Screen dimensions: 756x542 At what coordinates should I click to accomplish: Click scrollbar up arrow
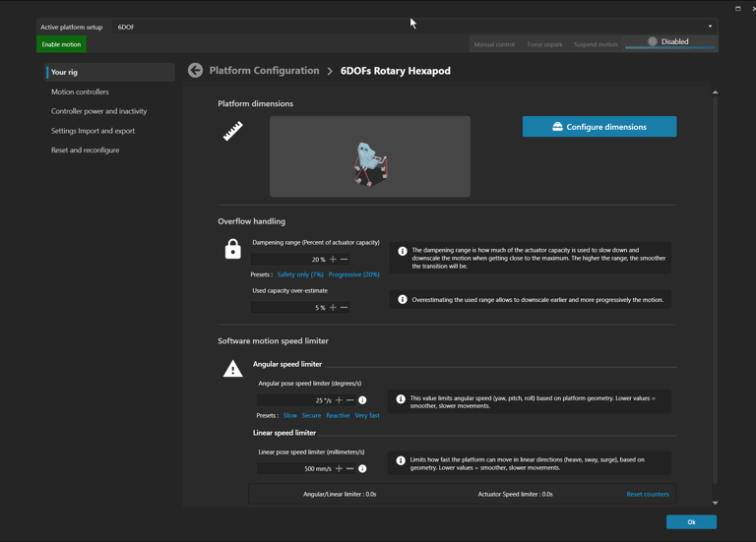pyautogui.click(x=715, y=92)
